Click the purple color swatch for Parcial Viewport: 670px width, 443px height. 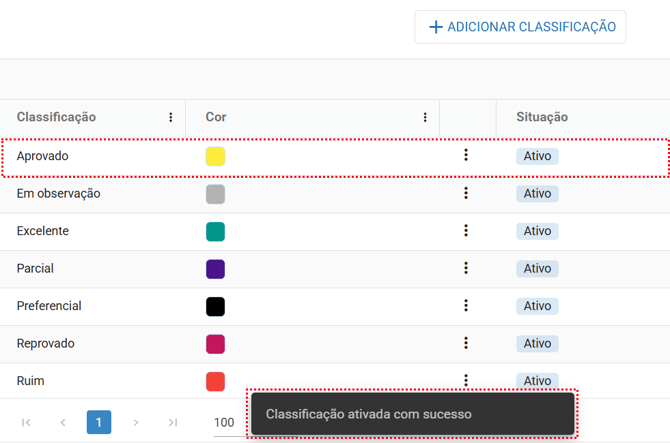click(215, 268)
